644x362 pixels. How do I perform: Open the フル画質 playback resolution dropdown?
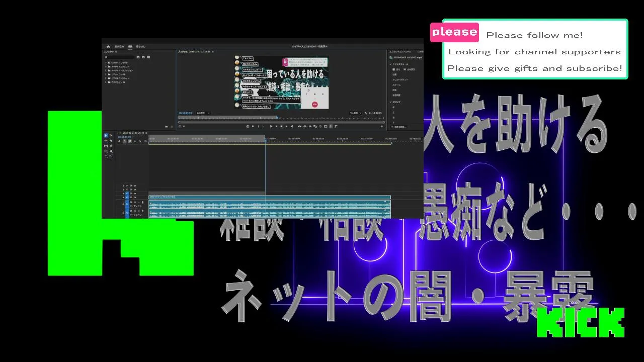pos(355,113)
